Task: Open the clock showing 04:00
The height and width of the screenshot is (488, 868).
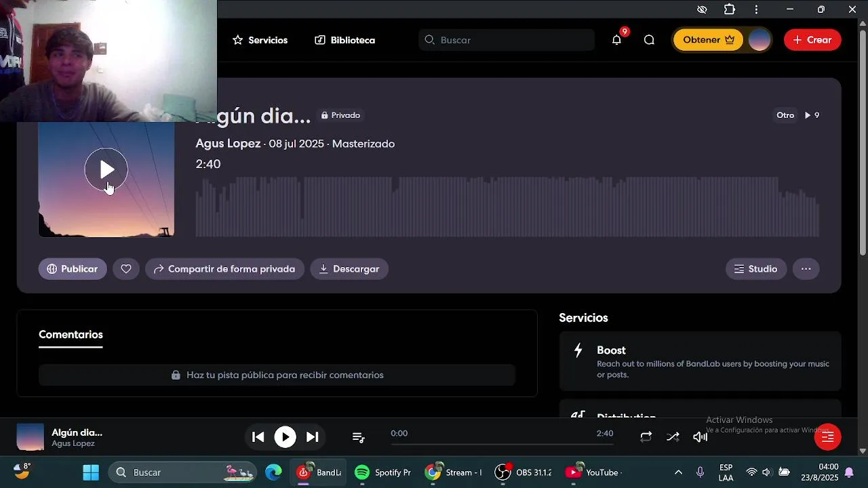Action: 820,472
